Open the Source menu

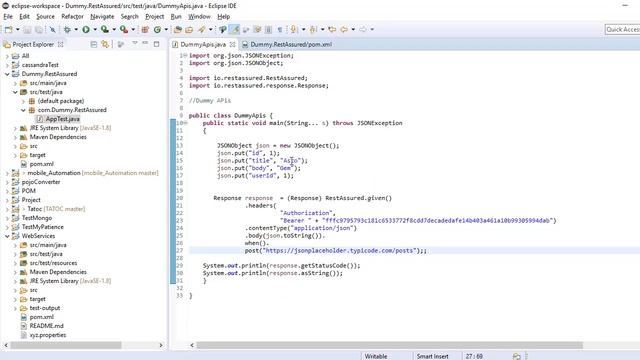(x=45, y=17)
